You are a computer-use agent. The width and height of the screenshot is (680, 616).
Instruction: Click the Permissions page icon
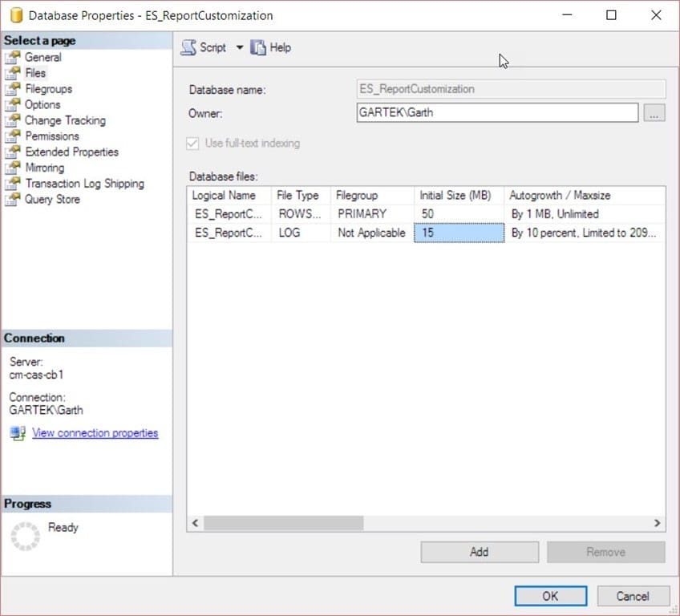tap(13, 136)
